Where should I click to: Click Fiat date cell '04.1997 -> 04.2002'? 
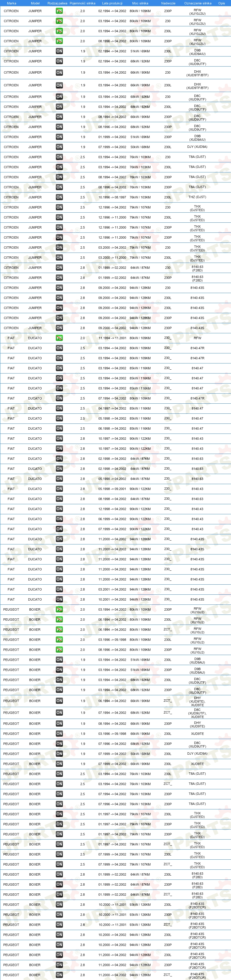click(x=112, y=408)
